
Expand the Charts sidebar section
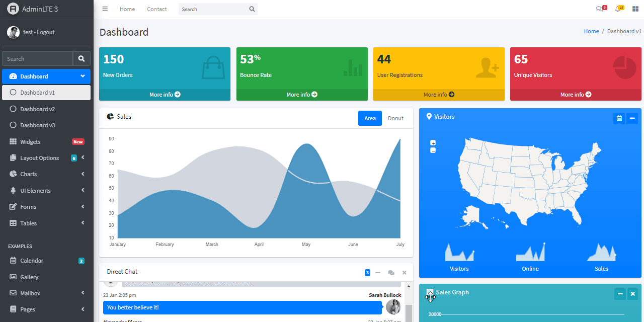click(x=28, y=174)
